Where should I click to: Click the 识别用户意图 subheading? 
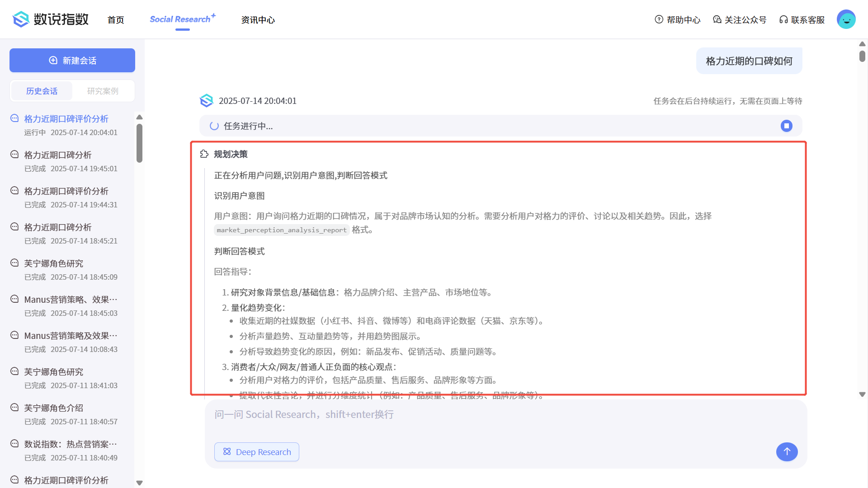click(x=240, y=196)
